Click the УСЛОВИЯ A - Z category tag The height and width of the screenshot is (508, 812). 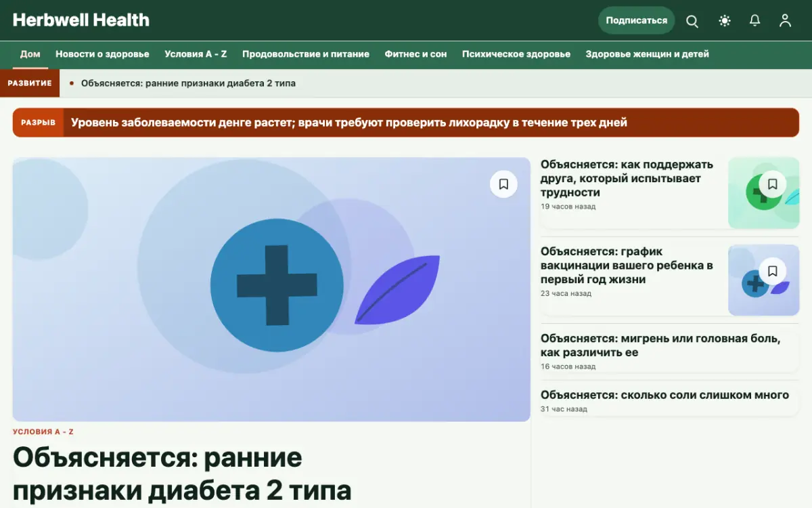[x=43, y=432]
